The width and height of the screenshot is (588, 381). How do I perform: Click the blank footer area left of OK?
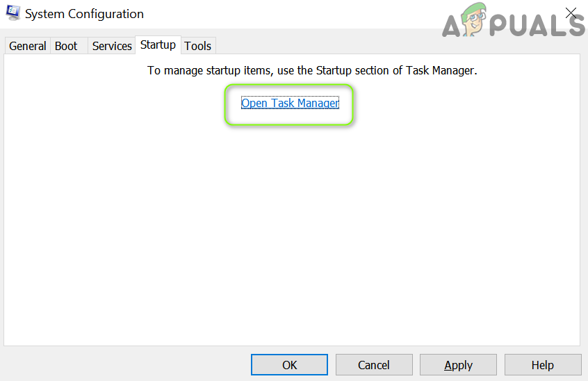coord(125,365)
